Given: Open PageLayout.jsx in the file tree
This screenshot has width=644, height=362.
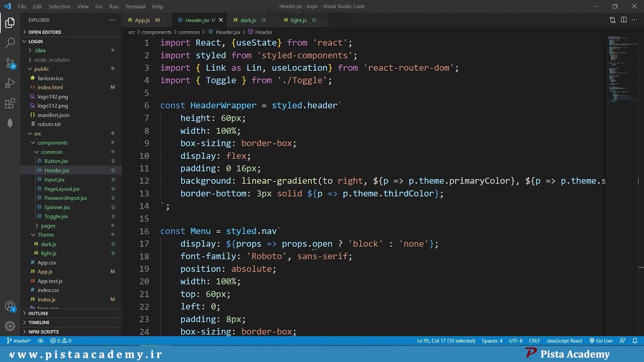Looking at the screenshot, I should [x=71, y=189].
